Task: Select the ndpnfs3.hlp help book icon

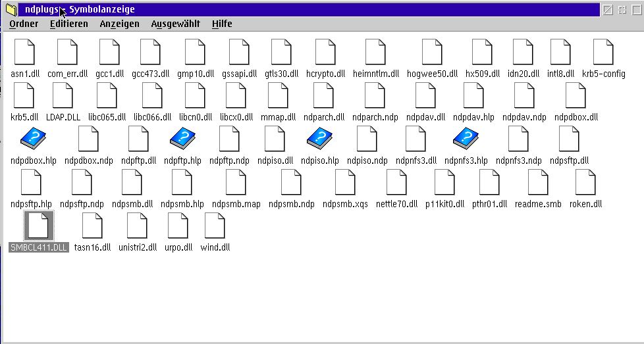Action: pyautogui.click(x=466, y=138)
